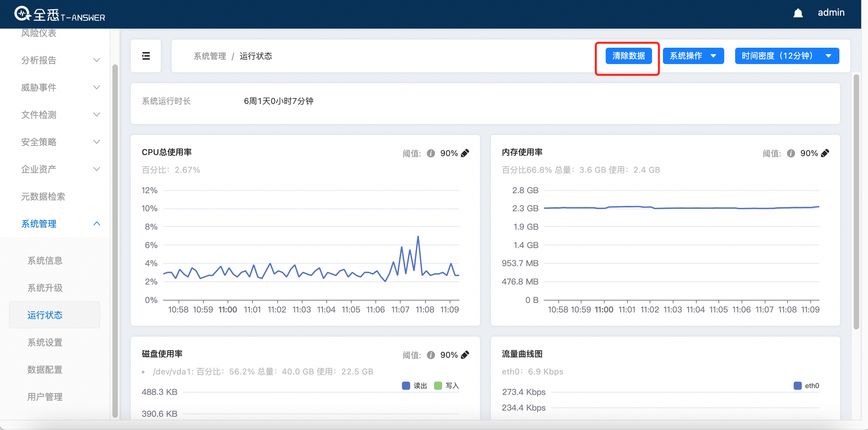Click disk threshold info icon

[431, 355]
